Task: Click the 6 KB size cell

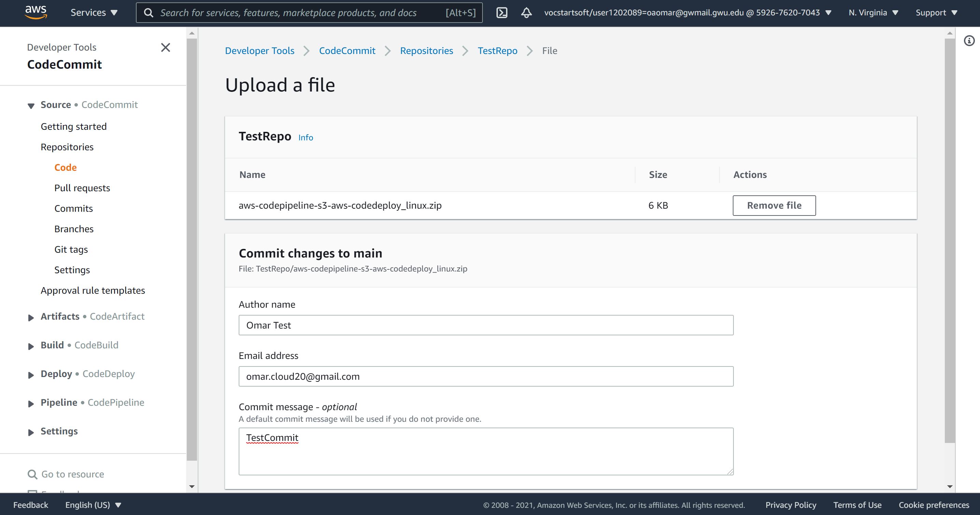Action: click(x=658, y=205)
